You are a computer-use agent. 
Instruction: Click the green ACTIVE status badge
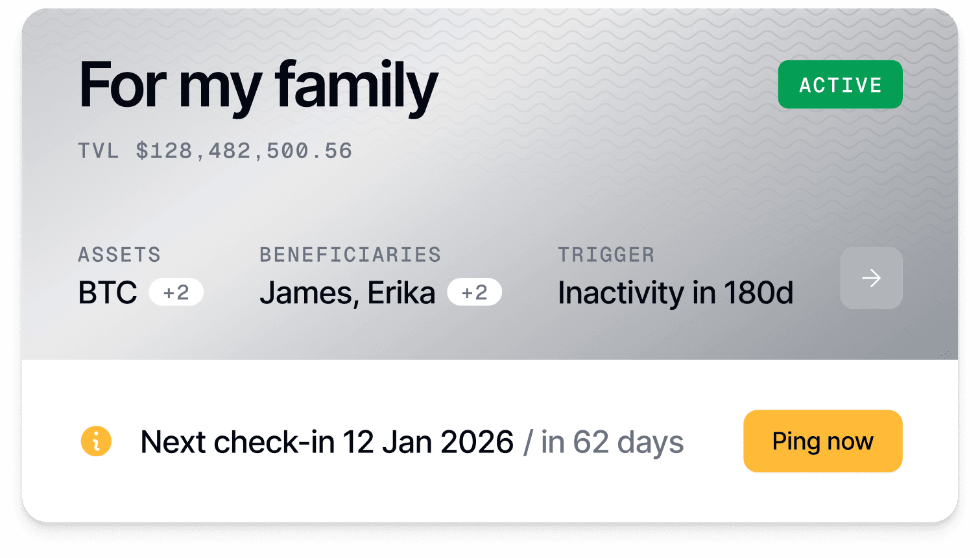(840, 85)
